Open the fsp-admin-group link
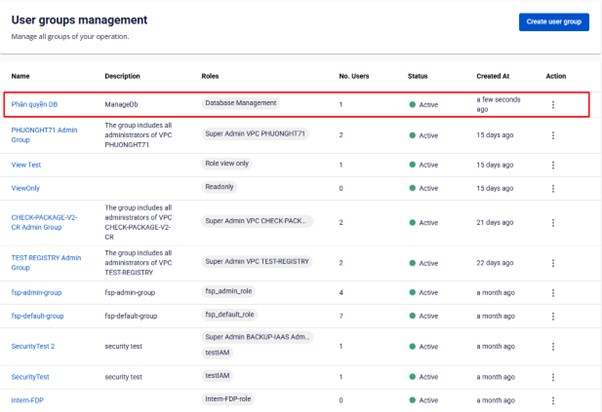 pos(36,293)
